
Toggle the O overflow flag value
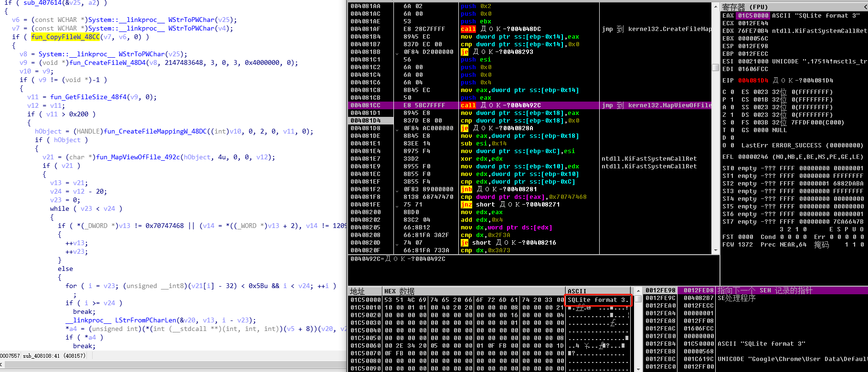pos(732,145)
